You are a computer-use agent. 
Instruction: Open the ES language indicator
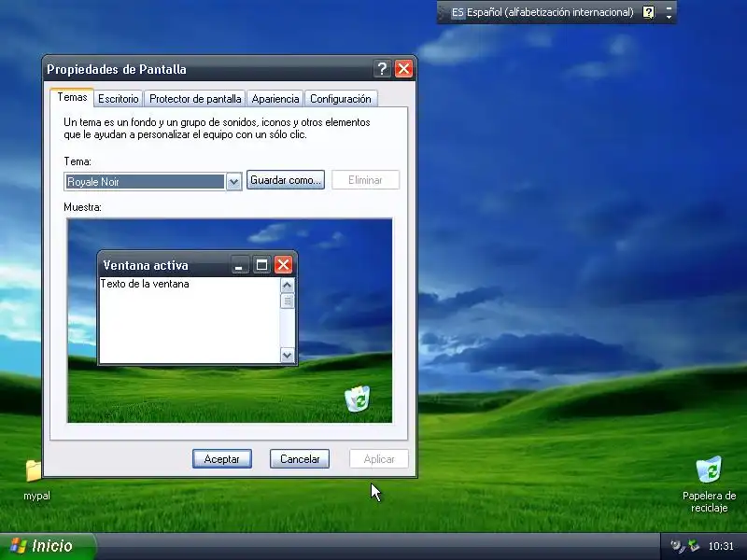[x=458, y=12]
